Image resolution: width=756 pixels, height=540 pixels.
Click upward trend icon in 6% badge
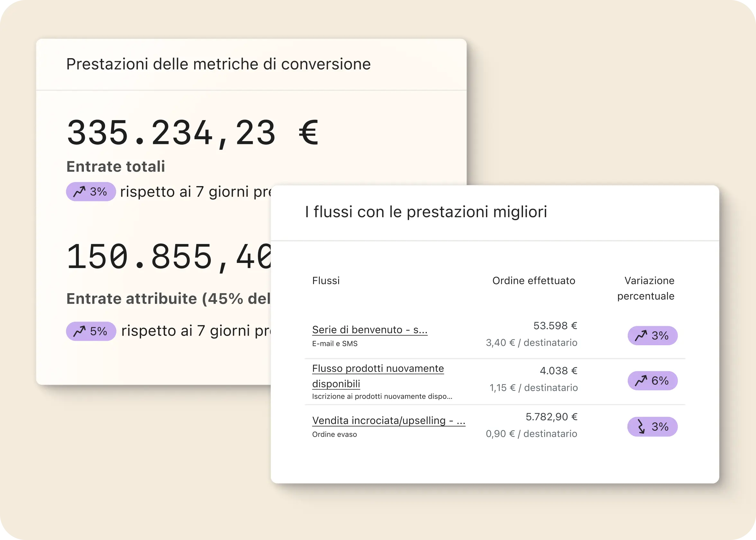641,380
